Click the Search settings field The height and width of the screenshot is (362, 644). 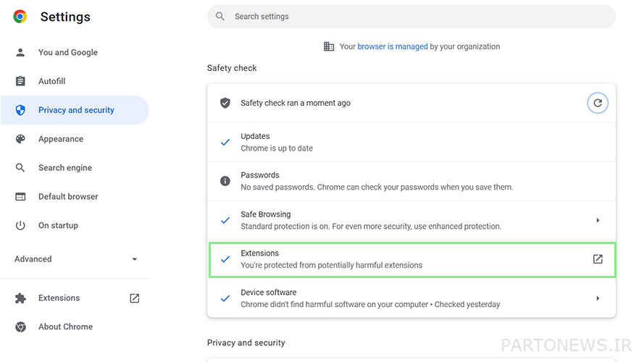point(411,17)
